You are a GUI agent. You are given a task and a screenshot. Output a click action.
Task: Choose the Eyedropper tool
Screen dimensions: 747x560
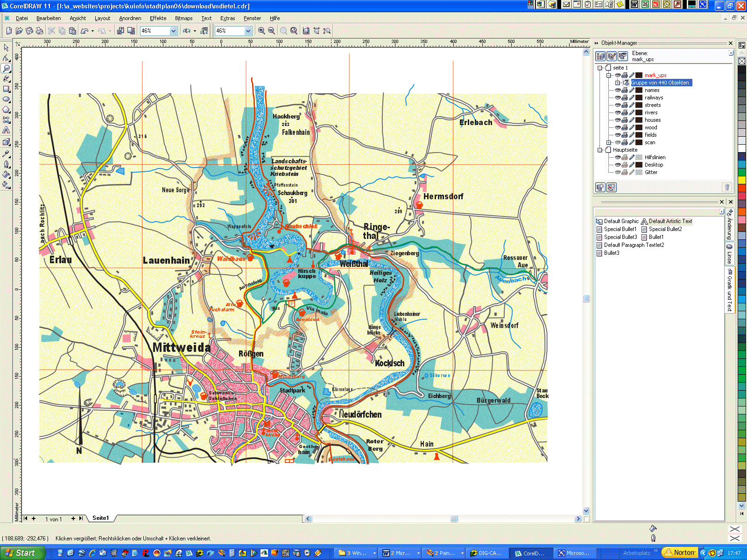pyautogui.click(x=6, y=154)
